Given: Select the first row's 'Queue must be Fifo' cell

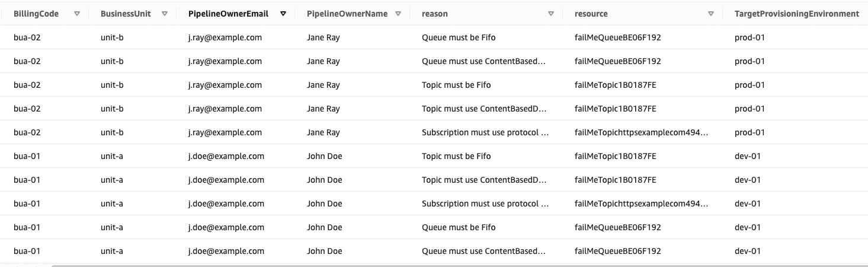Looking at the screenshot, I should 459,37.
